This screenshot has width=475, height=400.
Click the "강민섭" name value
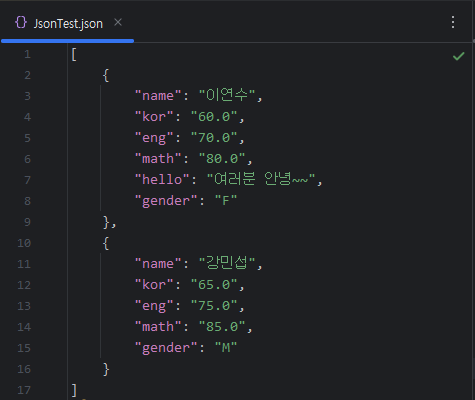(x=227, y=264)
